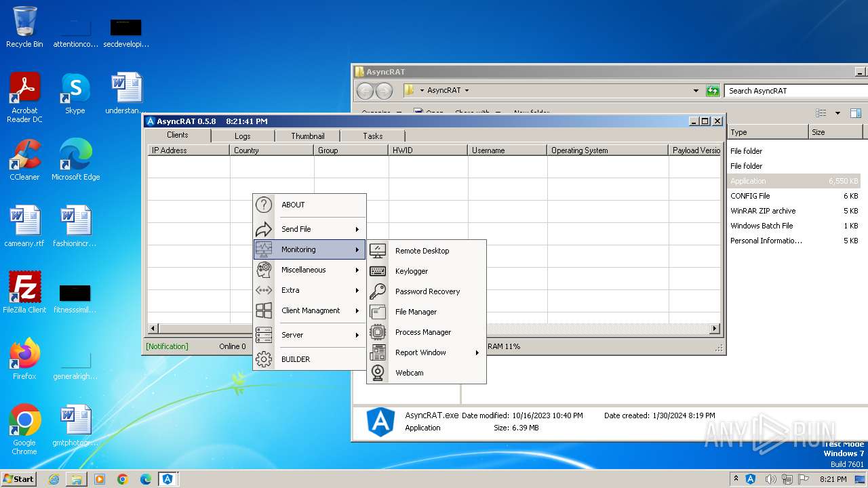Open Explorer address bar dropdown arrow
Screen dimensions: 868x488
click(696, 90)
